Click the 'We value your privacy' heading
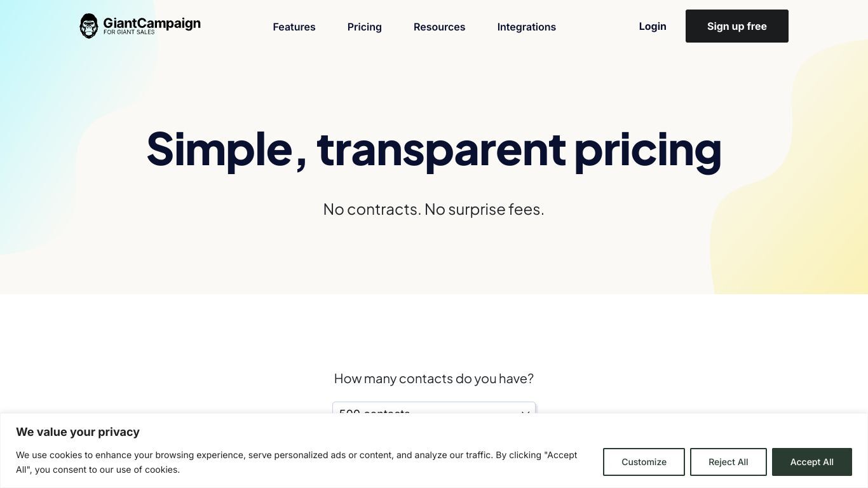Image resolution: width=868 pixels, height=488 pixels. pos(78,432)
